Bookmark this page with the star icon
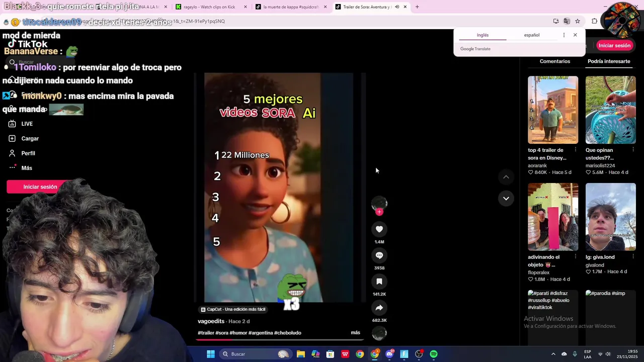Screen dimensions: 644x362 pos(578,21)
